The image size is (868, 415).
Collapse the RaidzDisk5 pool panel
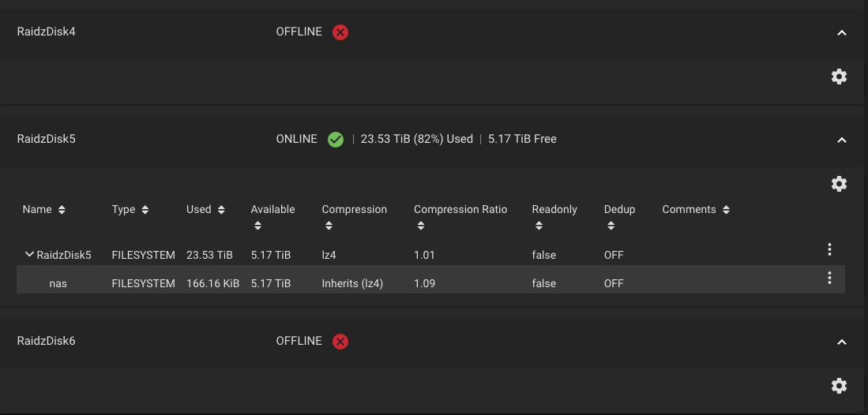point(841,140)
